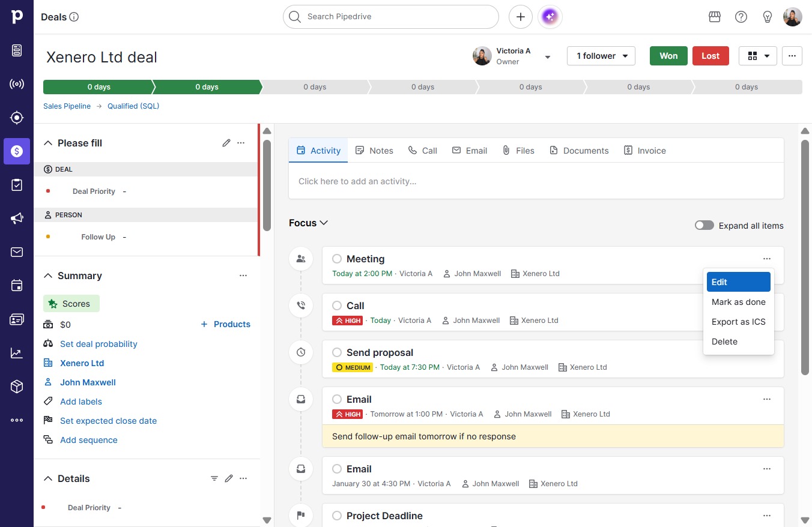The height and width of the screenshot is (527, 812).
Task: Add Products to the deal
Action: click(225, 324)
